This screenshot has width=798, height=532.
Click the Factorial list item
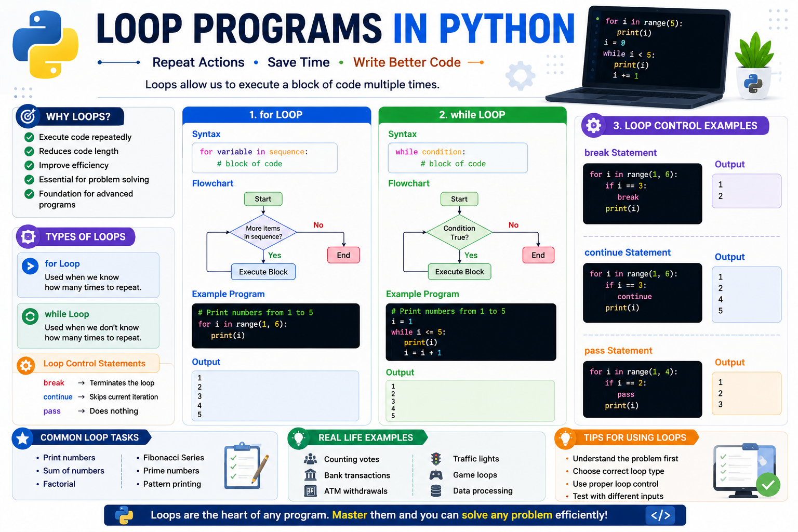(x=59, y=484)
